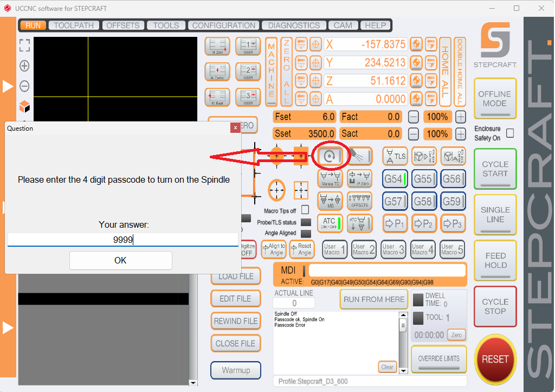Image resolution: width=555 pixels, height=392 pixels.
Task: Go to USER 2 position icon
Action: tap(248, 72)
